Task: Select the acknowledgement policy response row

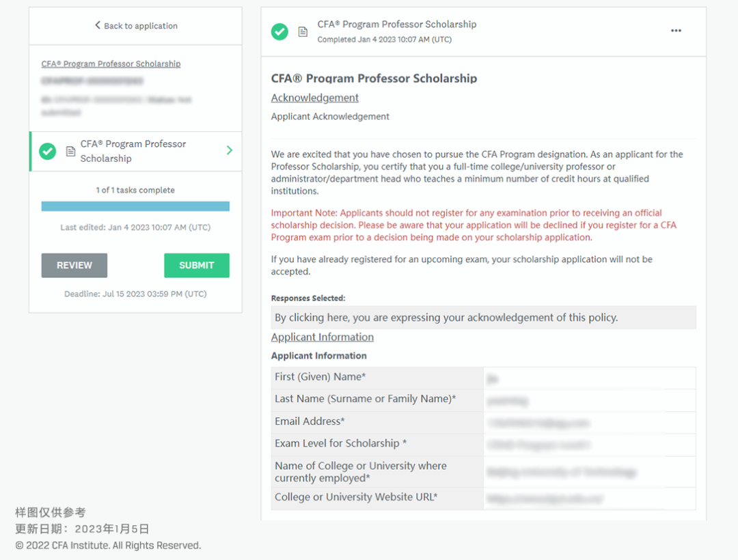Action: [483, 318]
